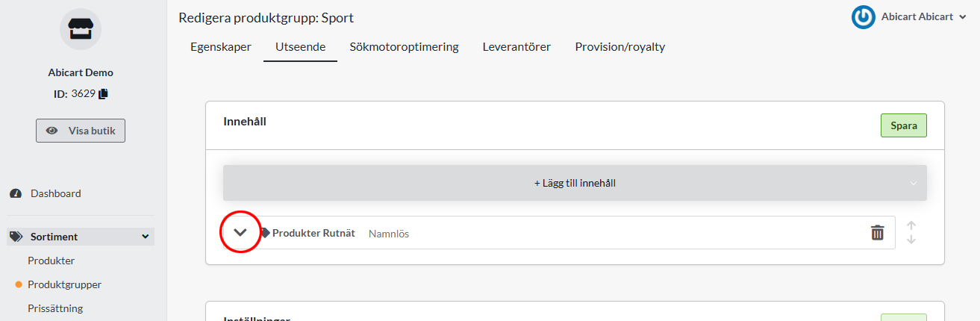Image resolution: width=980 pixels, height=321 pixels.
Task: Click the store avatar icon
Action: coord(80,29)
